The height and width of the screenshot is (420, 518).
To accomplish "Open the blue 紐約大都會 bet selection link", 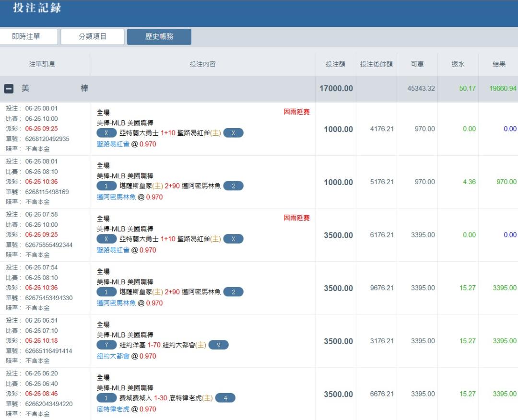I will pos(113,356).
